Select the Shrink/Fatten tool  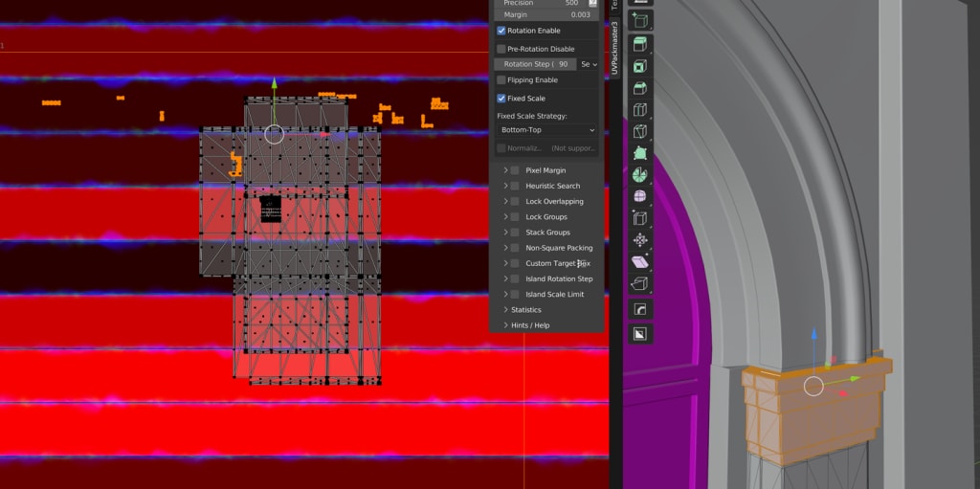640,240
